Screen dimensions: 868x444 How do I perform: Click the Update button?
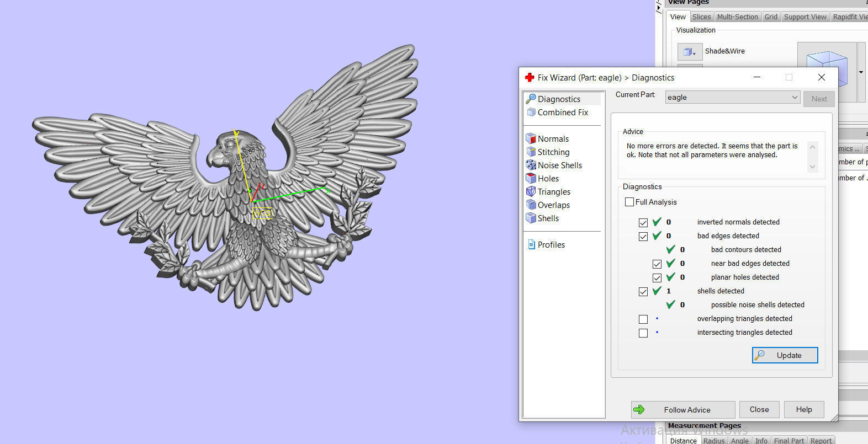tap(785, 355)
